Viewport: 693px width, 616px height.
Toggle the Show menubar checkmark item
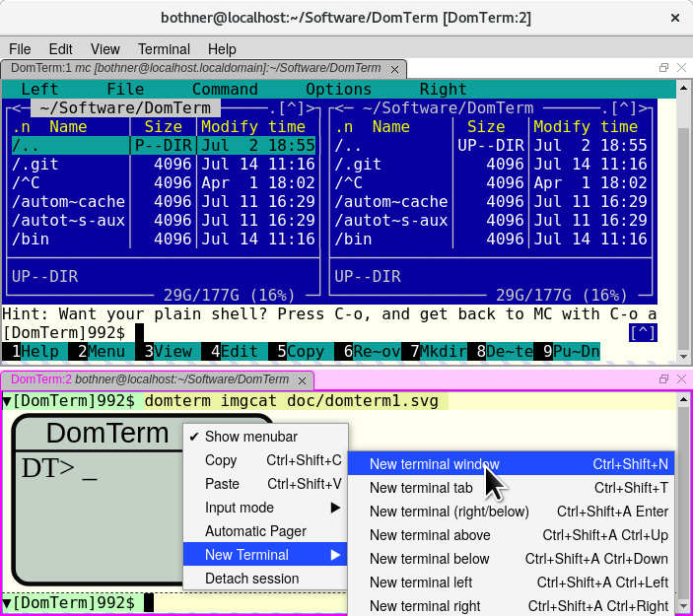click(265, 437)
